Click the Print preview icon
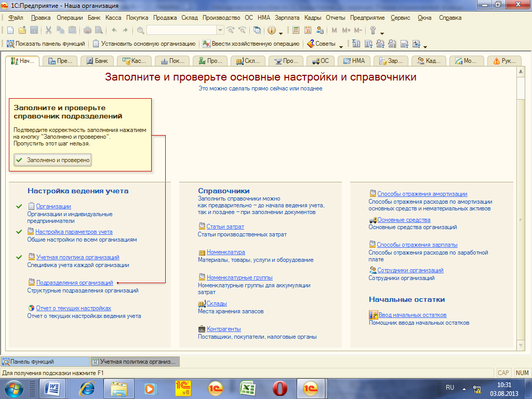The image size is (532, 399). [x=99, y=30]
